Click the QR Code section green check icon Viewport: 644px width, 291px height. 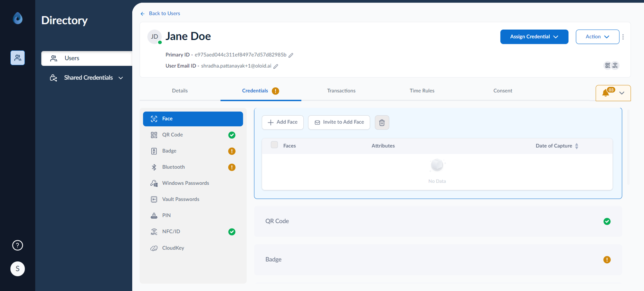[x=607, y=221]
